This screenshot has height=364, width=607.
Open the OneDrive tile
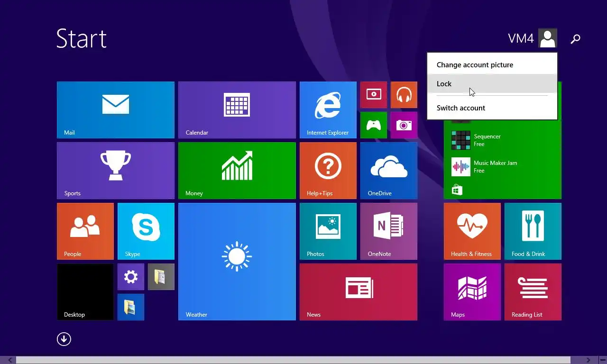point(389,171)
